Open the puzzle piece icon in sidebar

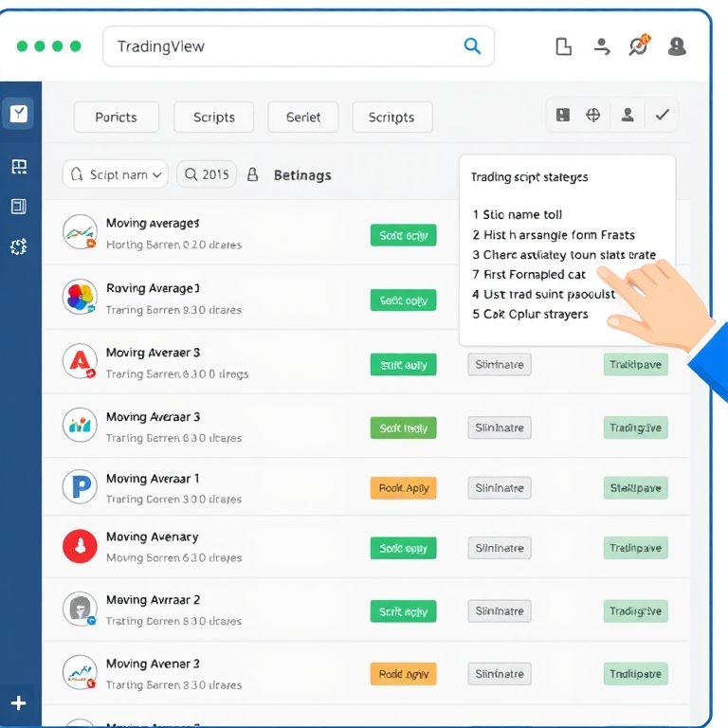point(19,246)
